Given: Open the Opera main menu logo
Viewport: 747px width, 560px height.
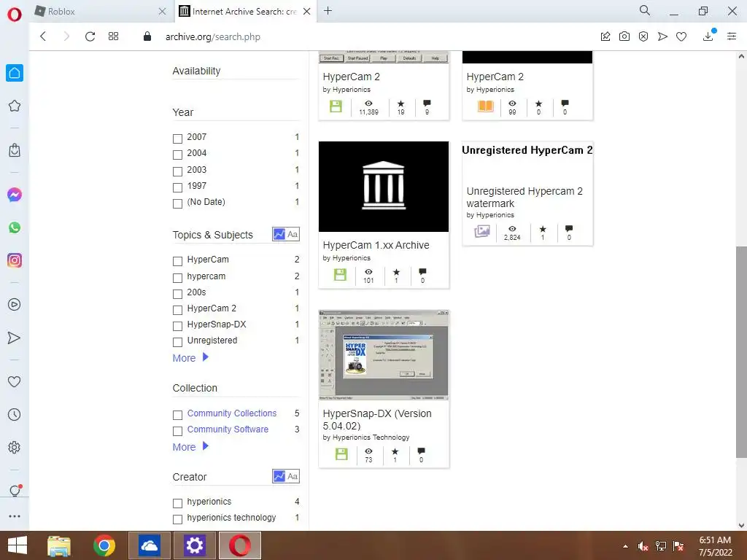Looking at the screenshot, I should (15, 15).
